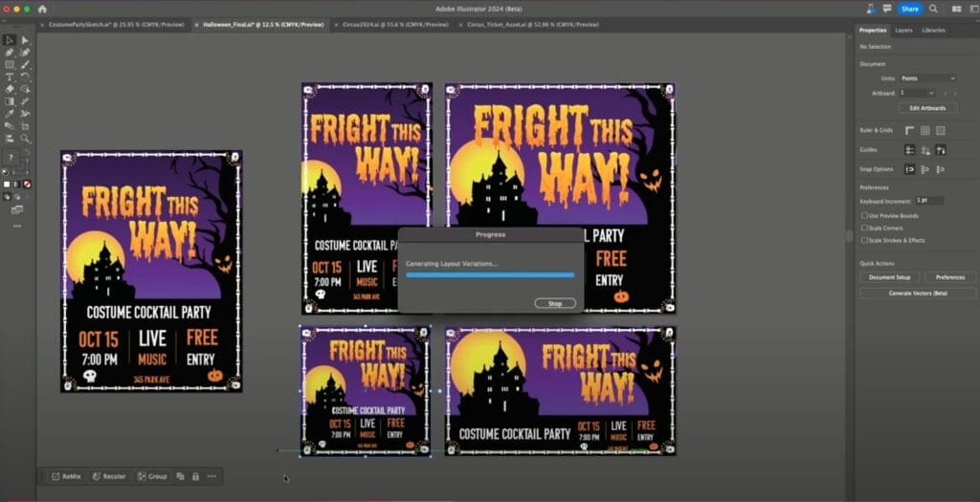Click the white Color fill swatch
The image size is (980, 502).
pyautogui.click(x=7, y=185)
